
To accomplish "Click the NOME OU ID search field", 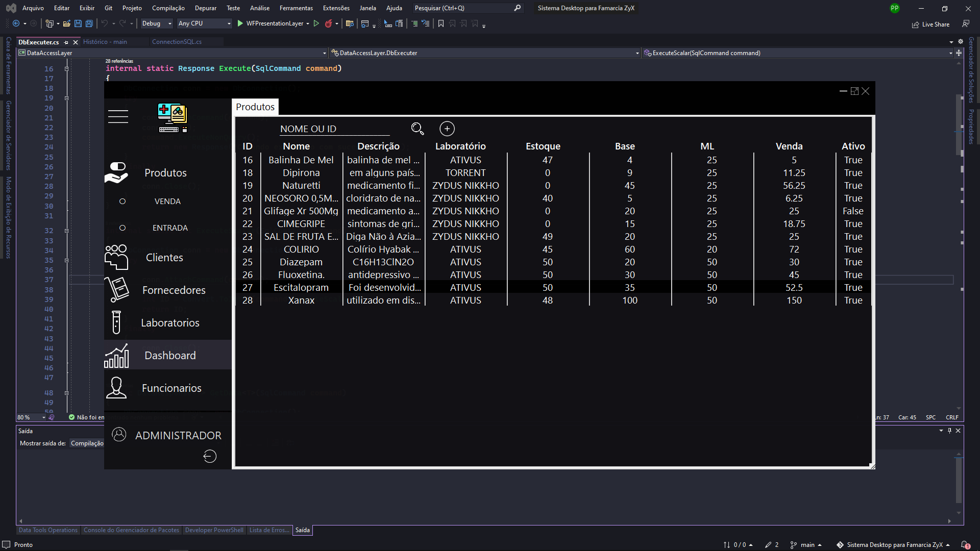I will [334, 129].
